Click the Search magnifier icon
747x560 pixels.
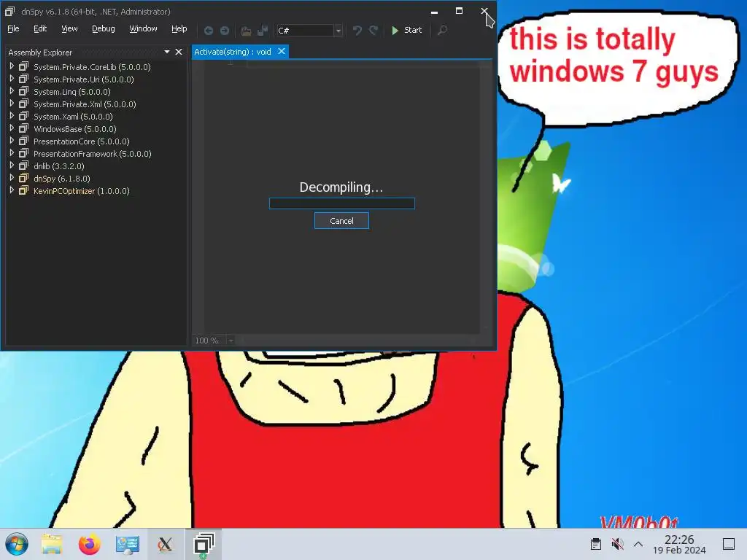[x=442, y=30]
